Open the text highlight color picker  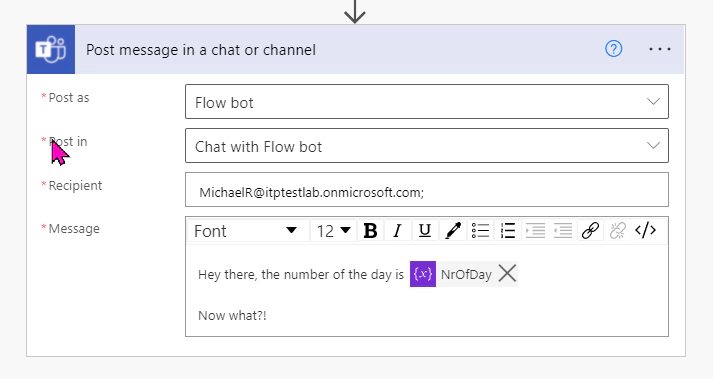coord(453,231)
